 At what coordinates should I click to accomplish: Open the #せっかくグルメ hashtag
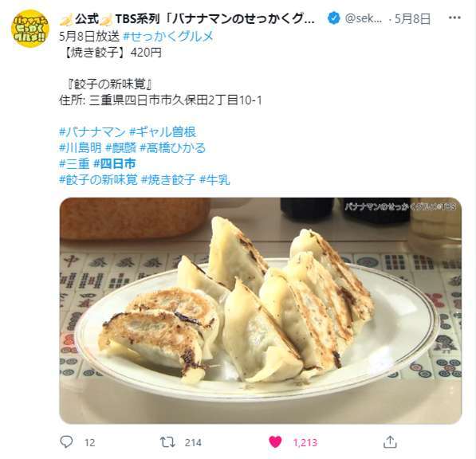(x=168, y=37)
